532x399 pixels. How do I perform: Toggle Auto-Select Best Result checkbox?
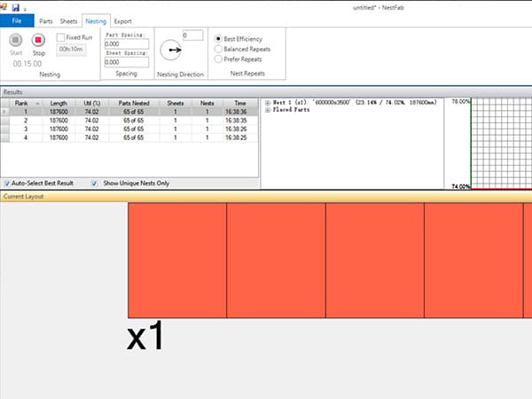coord(7,184)
